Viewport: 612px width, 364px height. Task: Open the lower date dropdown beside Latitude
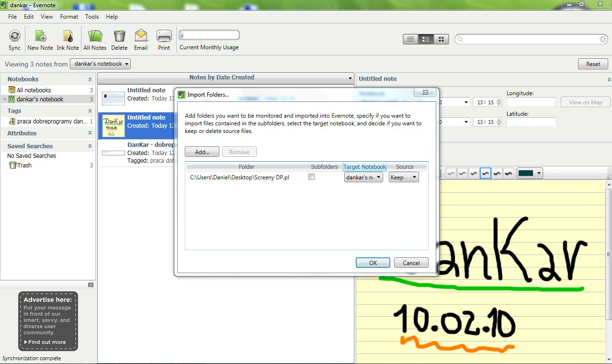coord(466,122)
